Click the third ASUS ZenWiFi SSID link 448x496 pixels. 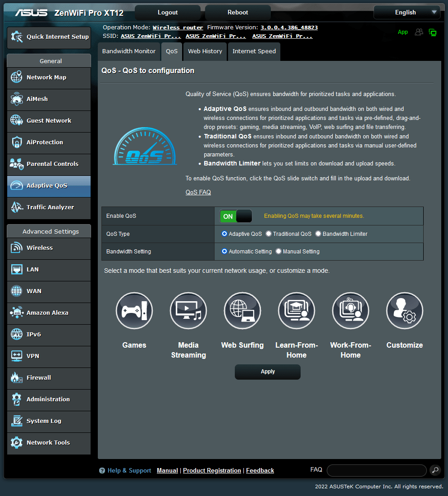(x=282, y=36)
